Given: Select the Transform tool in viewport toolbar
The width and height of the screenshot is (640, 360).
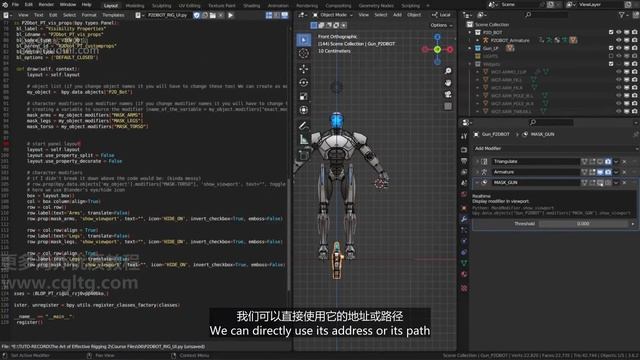Looking at the screenshot, I should (x=304, y=110).
